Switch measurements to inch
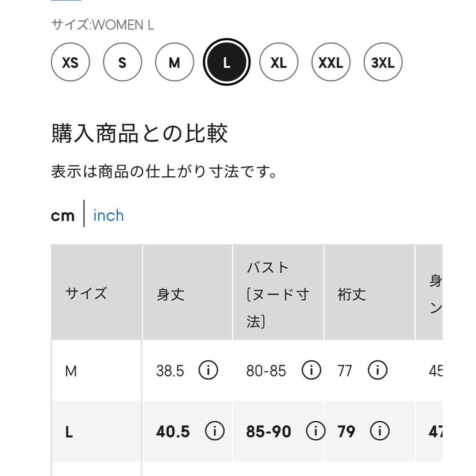Image resolution: width=476 pixels, height=476 pixels. [x=108, y=216]
